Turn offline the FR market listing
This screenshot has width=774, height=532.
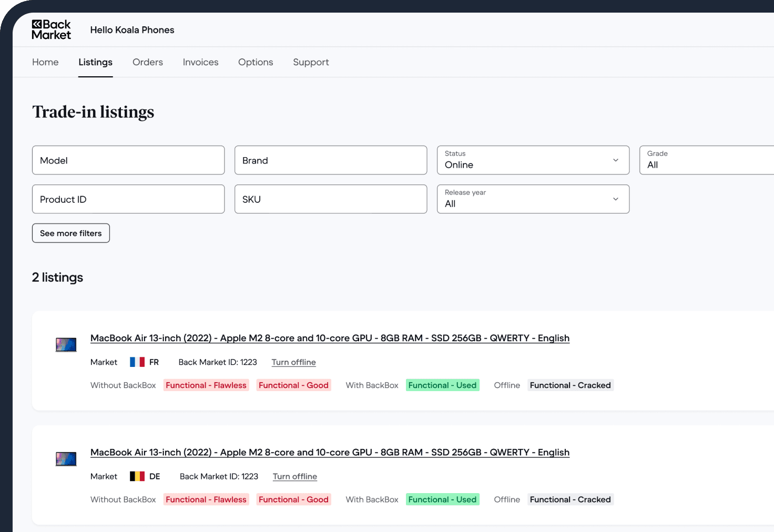(x=293, y=362)
